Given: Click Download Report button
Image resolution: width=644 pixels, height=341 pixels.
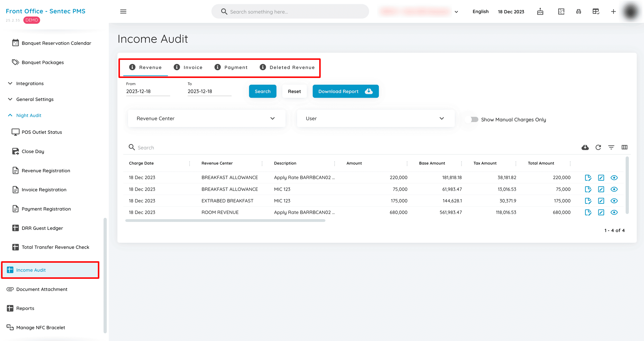Looking at the screenshot, I should (346, 91).
